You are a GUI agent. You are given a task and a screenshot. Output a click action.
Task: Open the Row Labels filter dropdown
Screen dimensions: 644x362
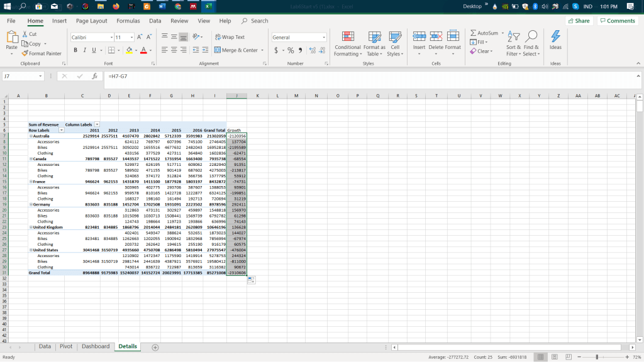pyautogui.click(x=62, y=130)
